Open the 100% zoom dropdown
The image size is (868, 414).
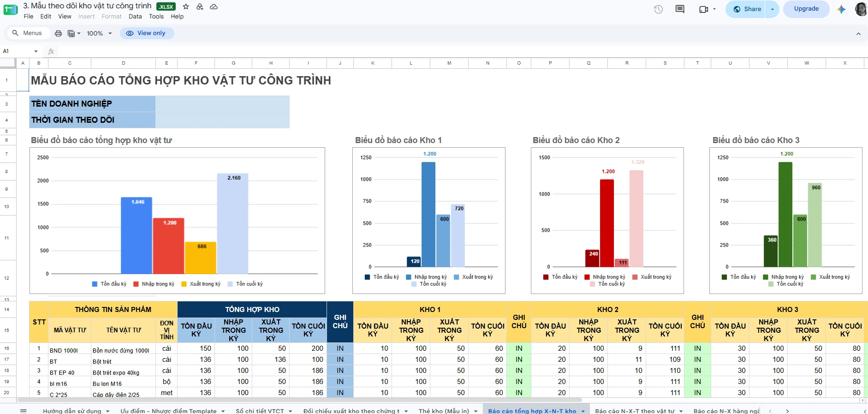99,33
